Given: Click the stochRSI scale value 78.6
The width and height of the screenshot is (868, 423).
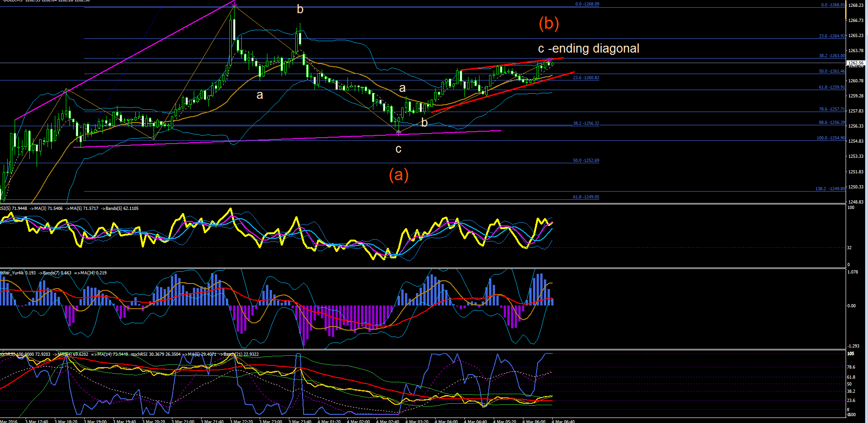Looking at the screenshot, I should tap(851, 367).
